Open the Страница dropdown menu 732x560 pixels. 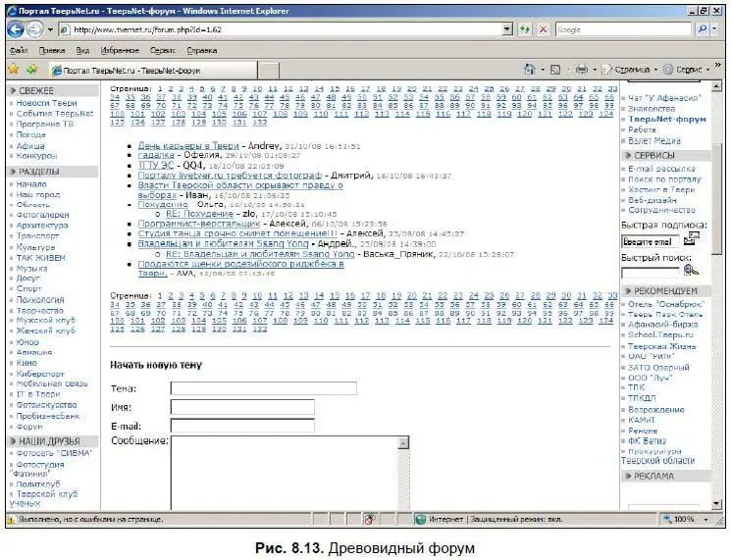pos(628,70)
